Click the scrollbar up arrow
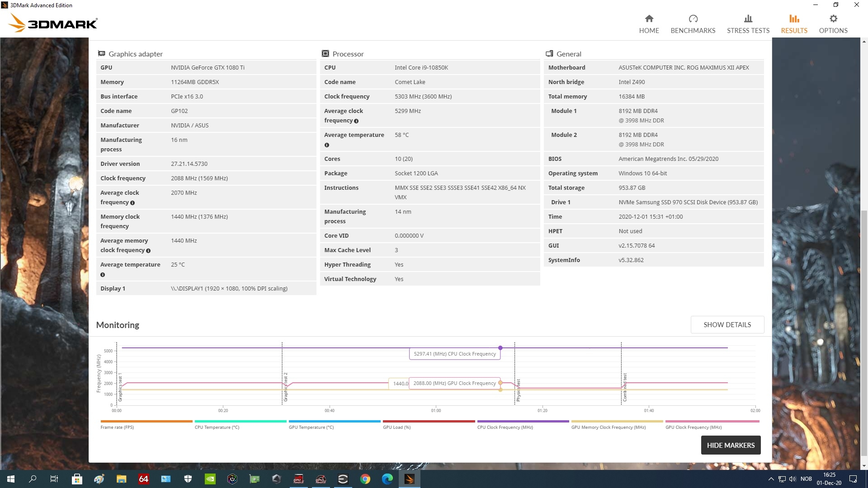The width and height of the screenshot is (868, 488). pos(864,42)
